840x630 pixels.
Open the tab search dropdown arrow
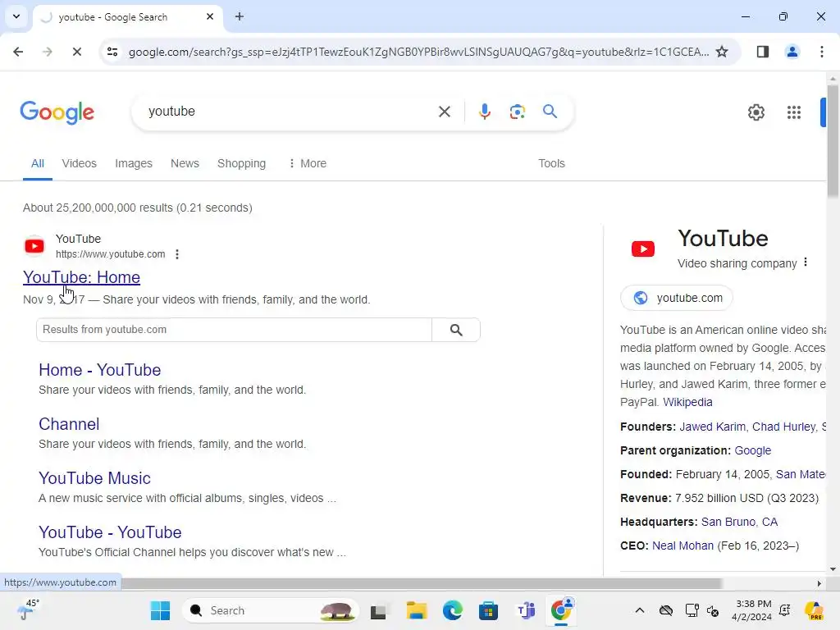16,16
